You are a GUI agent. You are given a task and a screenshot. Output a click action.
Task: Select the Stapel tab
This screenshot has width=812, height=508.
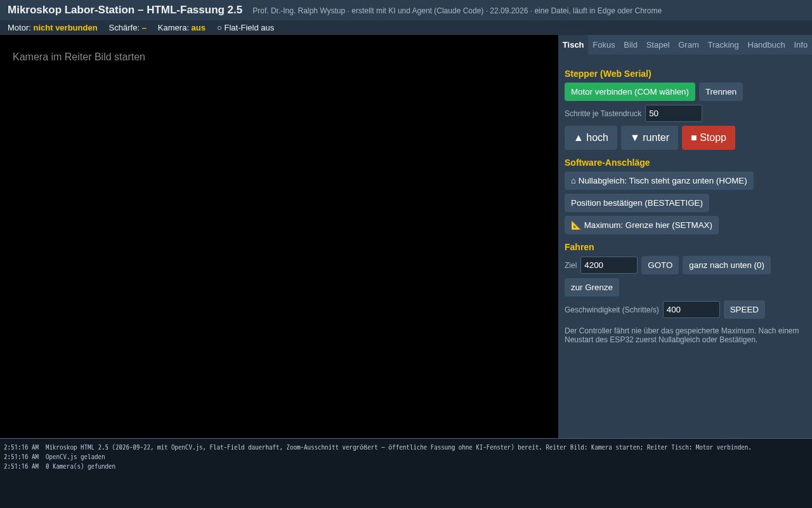coord(658,44)
